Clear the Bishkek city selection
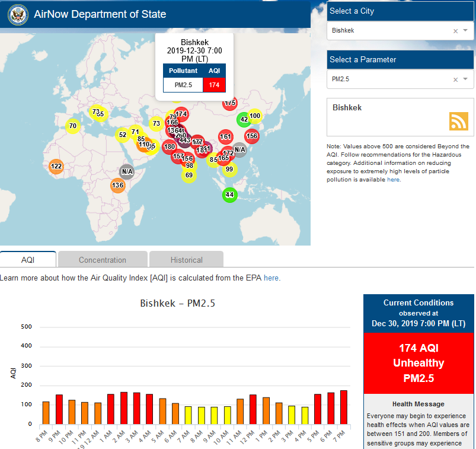This screenshot has height=449, width=476. tap(455, 31)
